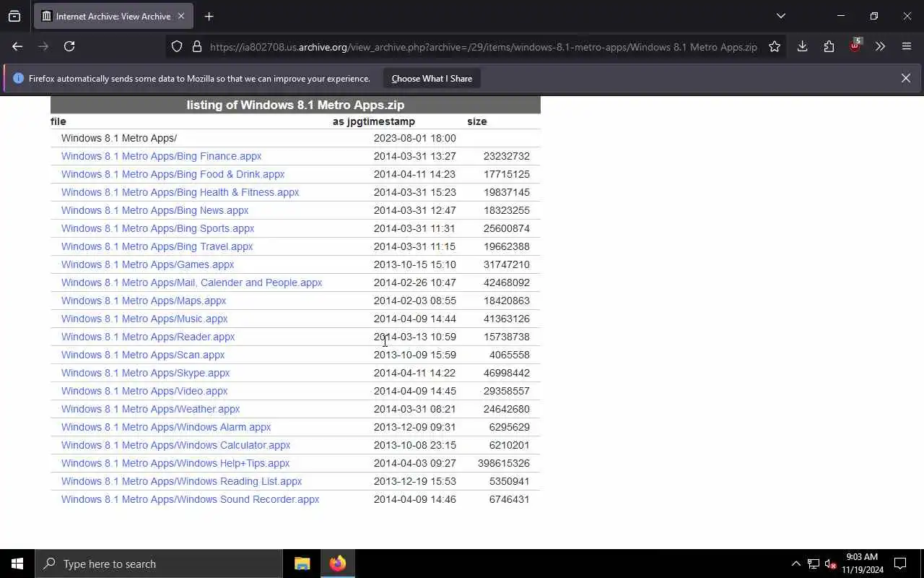Open Video.appx file link

coord(144,391)
